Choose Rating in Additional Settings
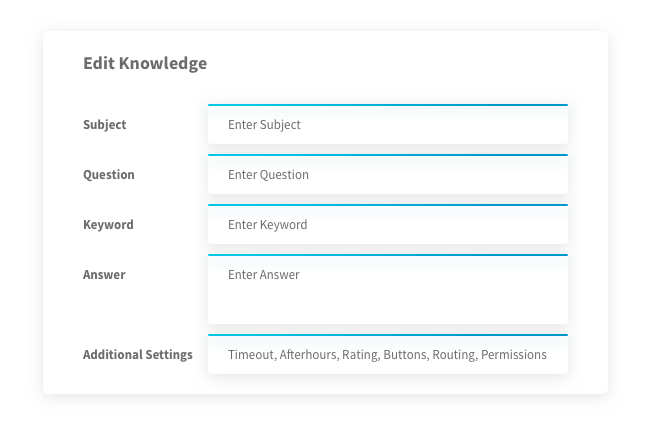The width and height of the screenshot is (650, 425). [361, 355]
